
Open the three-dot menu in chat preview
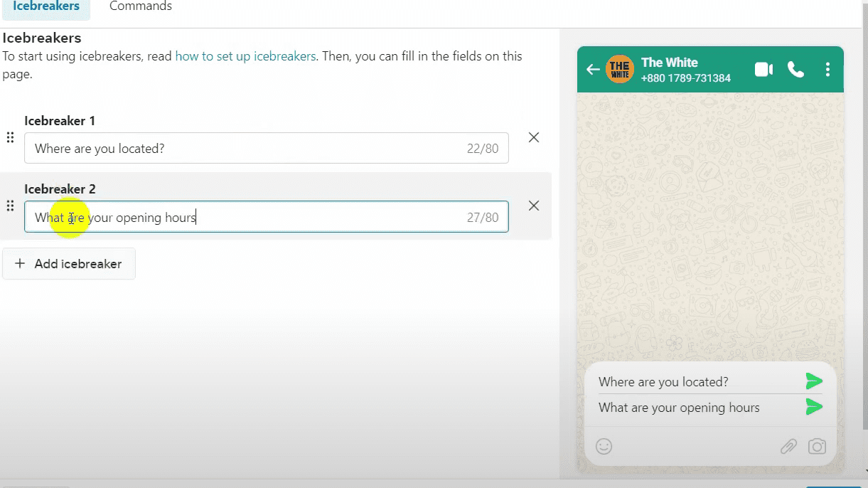pyautogui.click(x=827, y=70)
